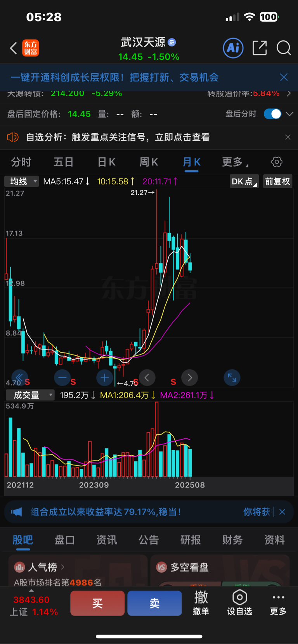Expand chart to fullscreen icon

click(x=232, y=377)
